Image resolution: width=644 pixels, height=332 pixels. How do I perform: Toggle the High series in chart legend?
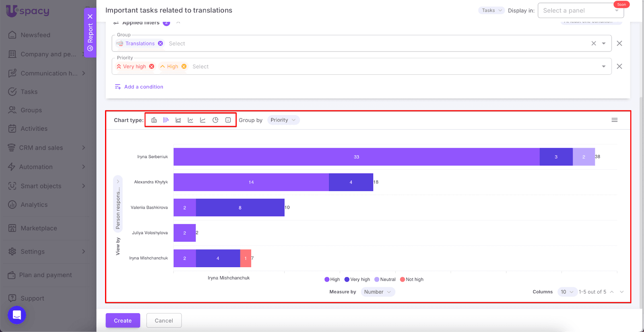coord(332,279)
